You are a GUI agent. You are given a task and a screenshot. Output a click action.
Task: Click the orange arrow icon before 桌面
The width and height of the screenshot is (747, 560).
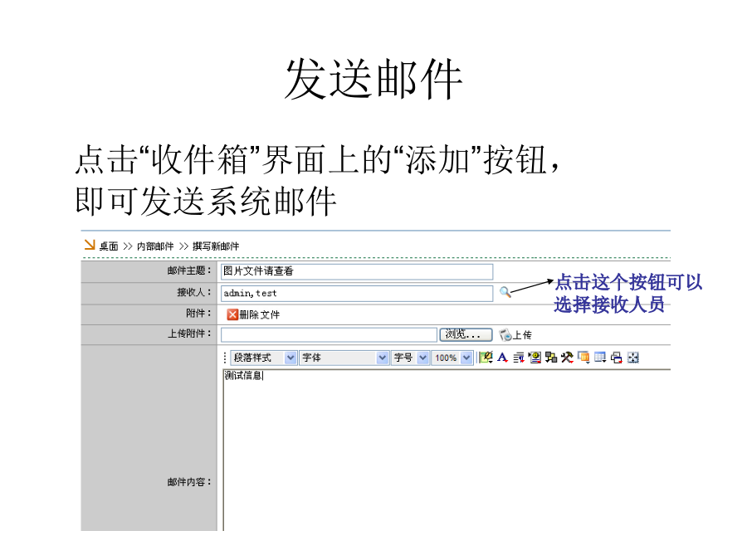coord(89,245)
